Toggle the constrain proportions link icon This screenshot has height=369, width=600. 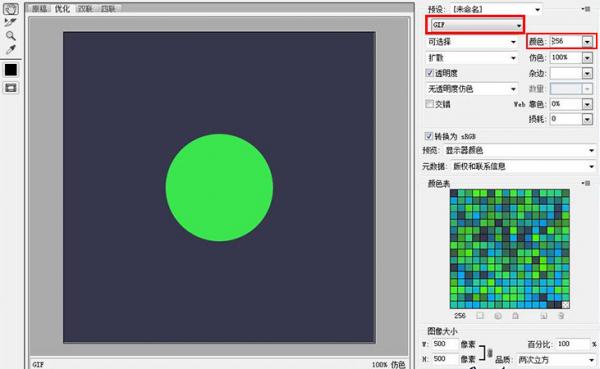490,352
